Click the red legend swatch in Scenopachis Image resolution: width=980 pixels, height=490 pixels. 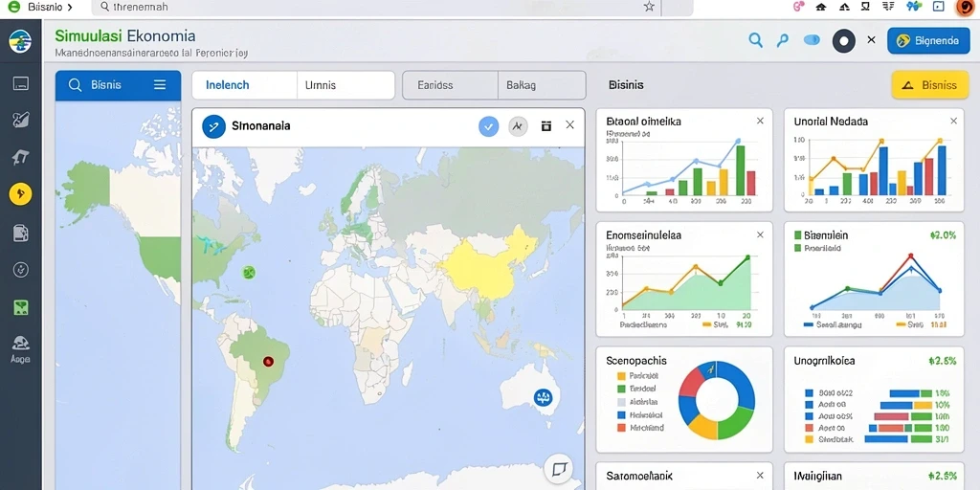621,428
